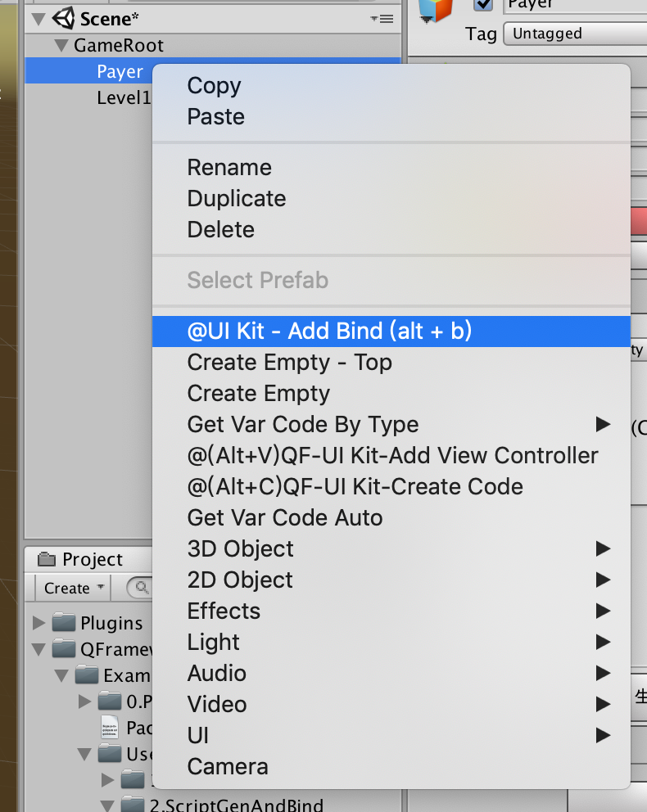
Task: Click the Create button in Project panel
Action: pos(73,588)
